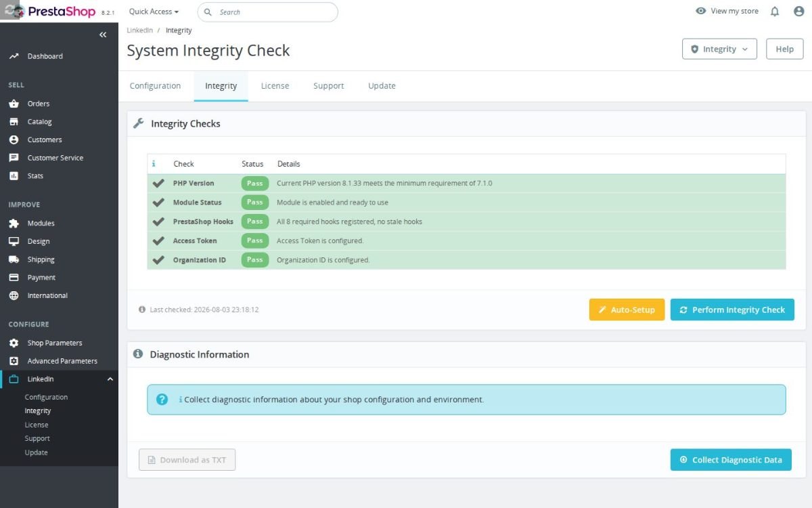812x508 pixels.
Task: Click 'Organization ID is configured.' text
Action: [x=323, y=260]
